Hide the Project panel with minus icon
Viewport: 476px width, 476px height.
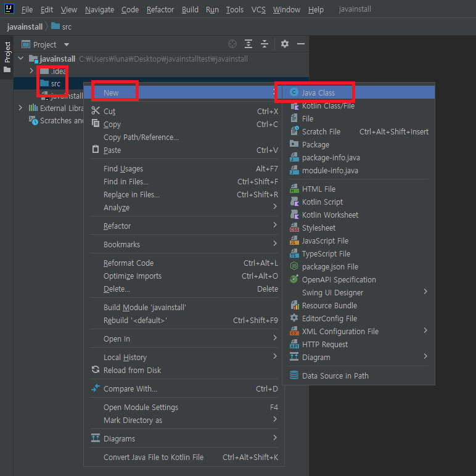click(x=301, y=44)
